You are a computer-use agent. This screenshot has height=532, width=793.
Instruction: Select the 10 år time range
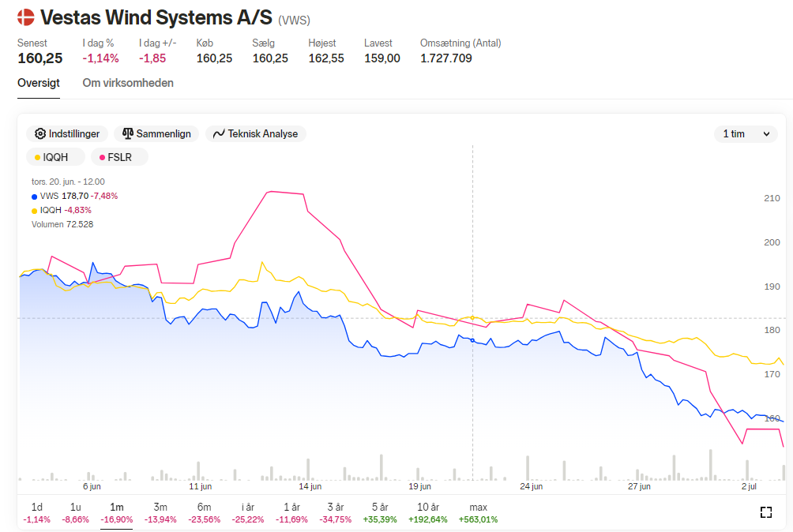pos(428,513)
